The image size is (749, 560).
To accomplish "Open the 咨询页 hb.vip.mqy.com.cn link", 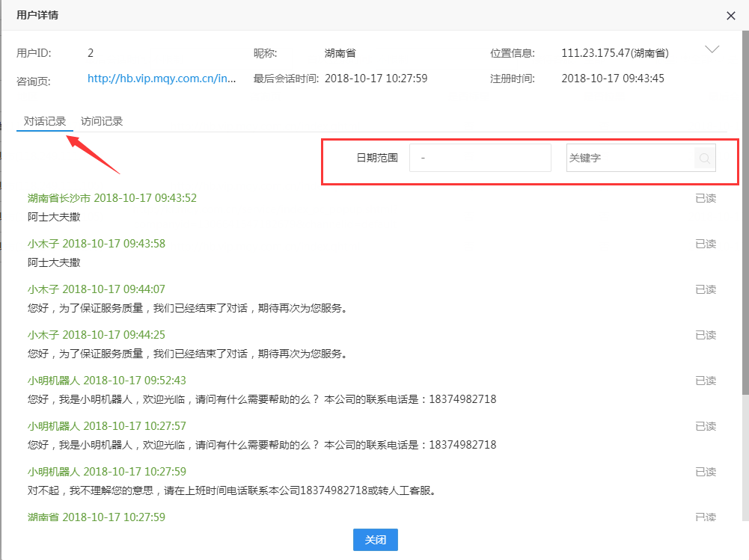I will [162, 79].
